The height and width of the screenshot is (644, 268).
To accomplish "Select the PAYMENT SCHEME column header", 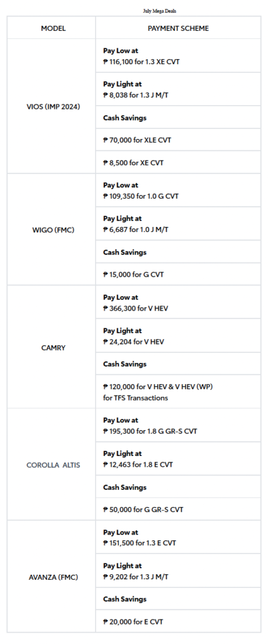I will point(178,28).
